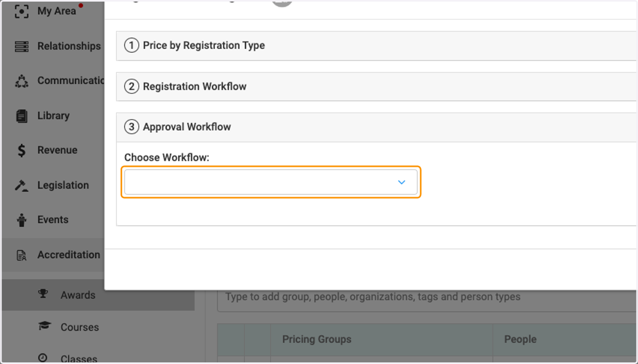Click the Relationships stack icon
The width and height of the screenshot is (638, 364).
pos(21,47)
